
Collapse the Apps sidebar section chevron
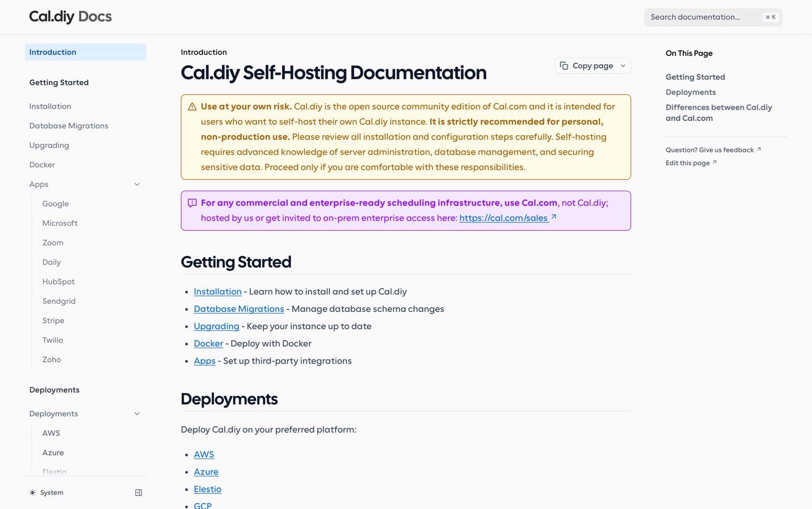pyautogui.click(x=137, y=184)
